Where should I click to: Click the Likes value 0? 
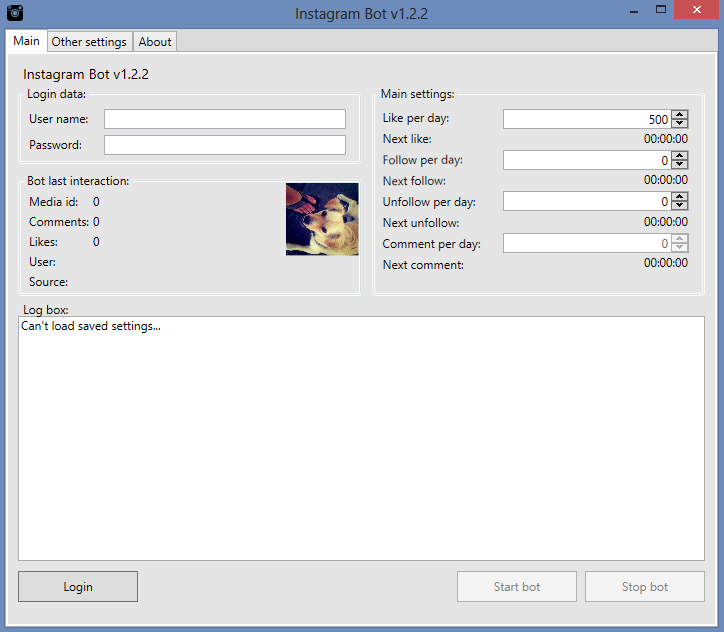[96, 241]
